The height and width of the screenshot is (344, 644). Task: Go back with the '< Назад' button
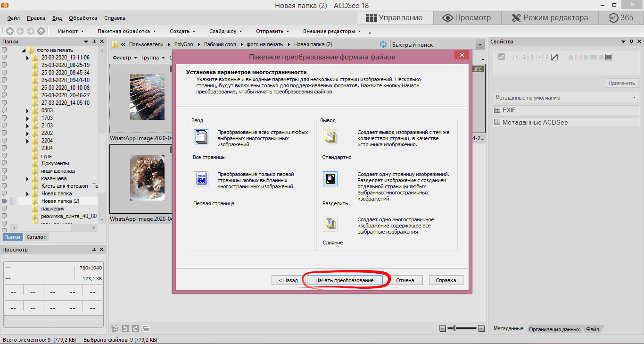(288, 280)
